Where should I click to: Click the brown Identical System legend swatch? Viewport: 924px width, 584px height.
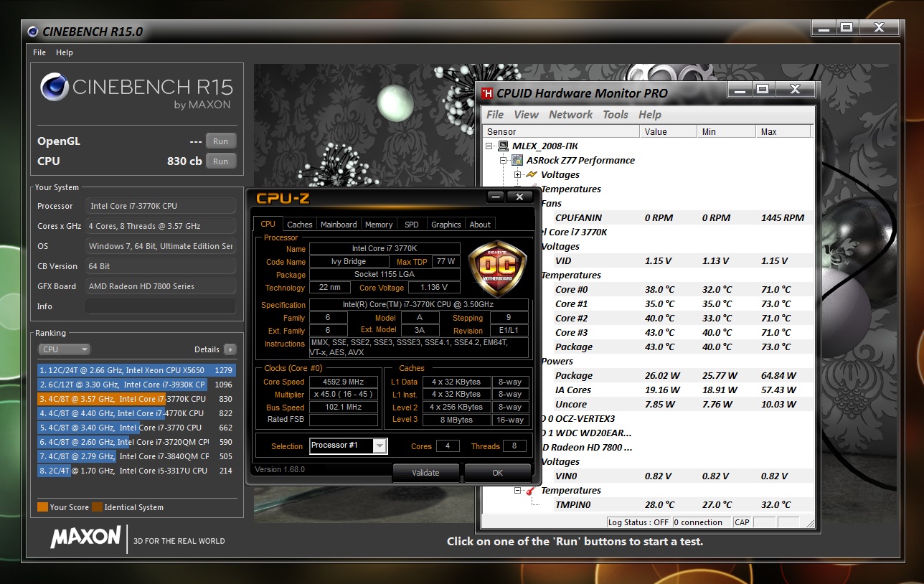click(x=97, y=507)
